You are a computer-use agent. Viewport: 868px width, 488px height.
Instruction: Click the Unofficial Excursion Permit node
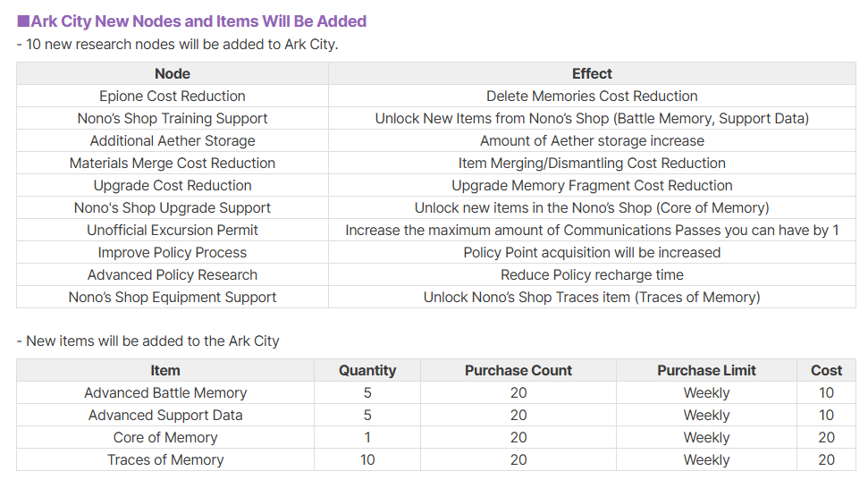[173, 230]
